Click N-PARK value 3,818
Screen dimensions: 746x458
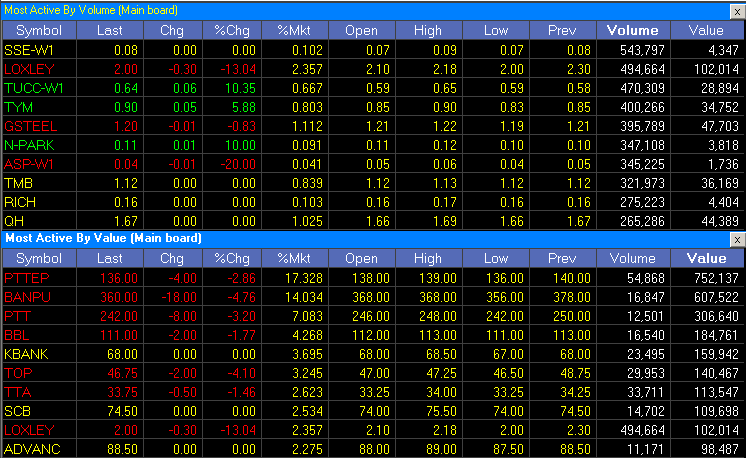[x=723, y=146]
